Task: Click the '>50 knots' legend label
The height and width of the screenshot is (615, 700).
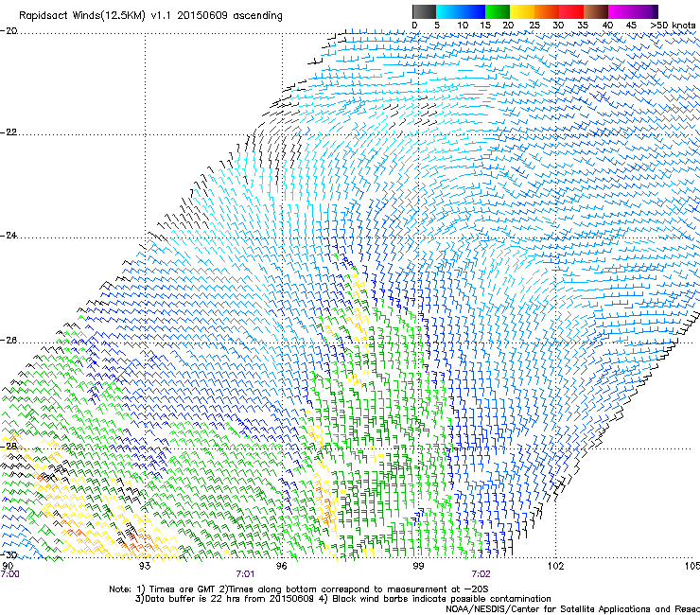Action: click(x=673, y=26)
